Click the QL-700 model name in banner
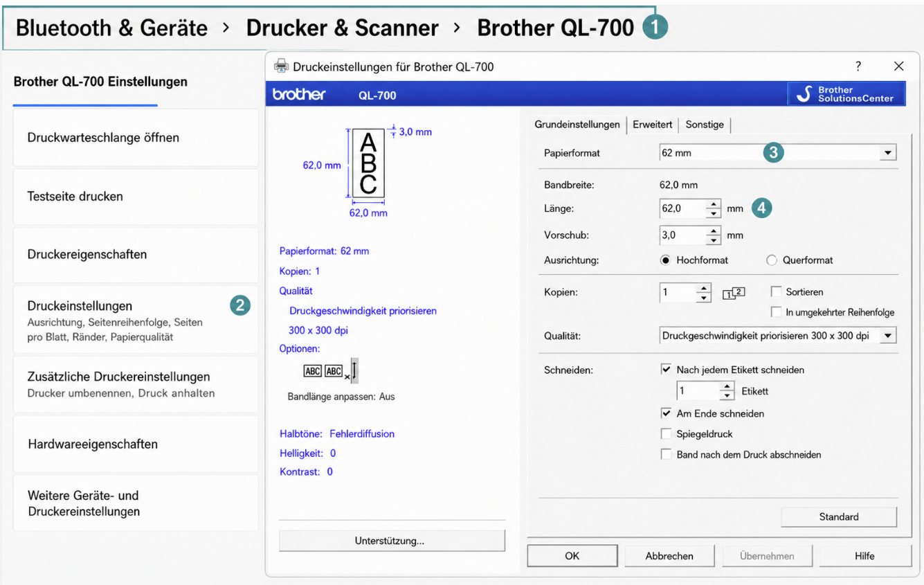The height and width of the screenshot is (585, 924). tap(377, 96)
